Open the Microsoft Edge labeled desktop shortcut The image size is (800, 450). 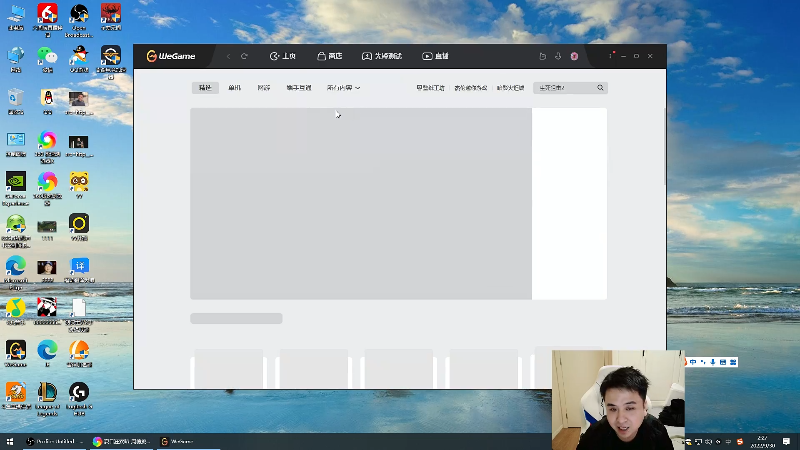click(16, 273)
